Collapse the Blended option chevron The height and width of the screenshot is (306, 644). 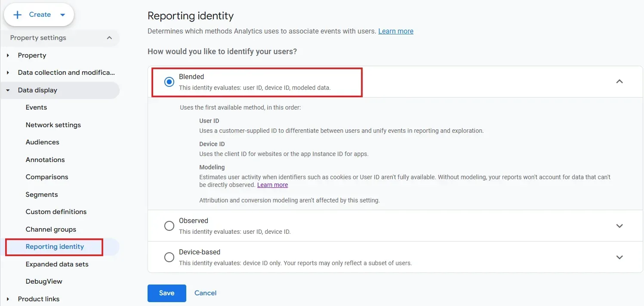[x=619, y=82]
